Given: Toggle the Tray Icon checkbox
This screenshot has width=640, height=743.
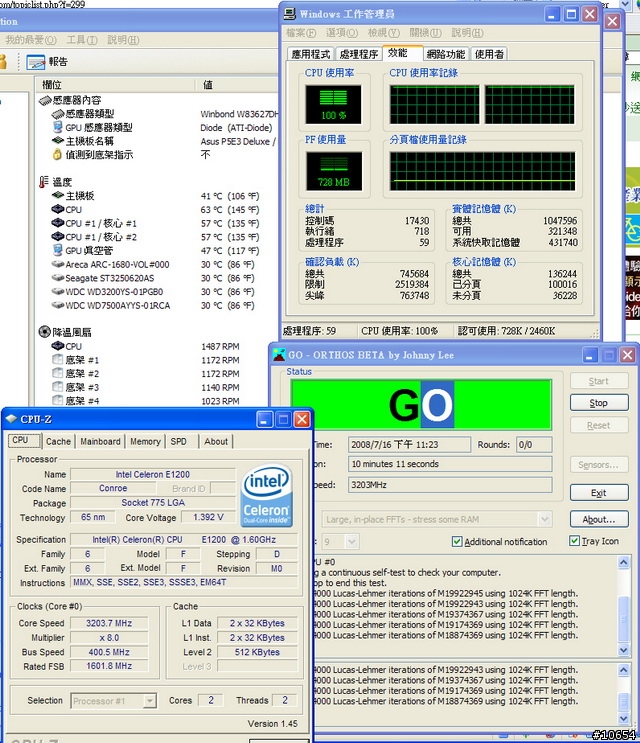Looking at the screenshot, I should point(574,541).
